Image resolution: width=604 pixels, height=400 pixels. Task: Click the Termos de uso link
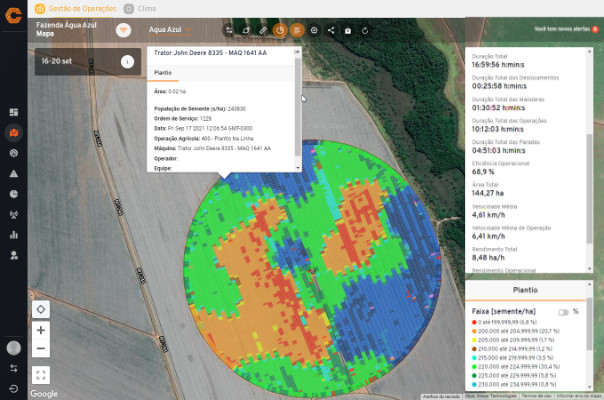point(536,396)
